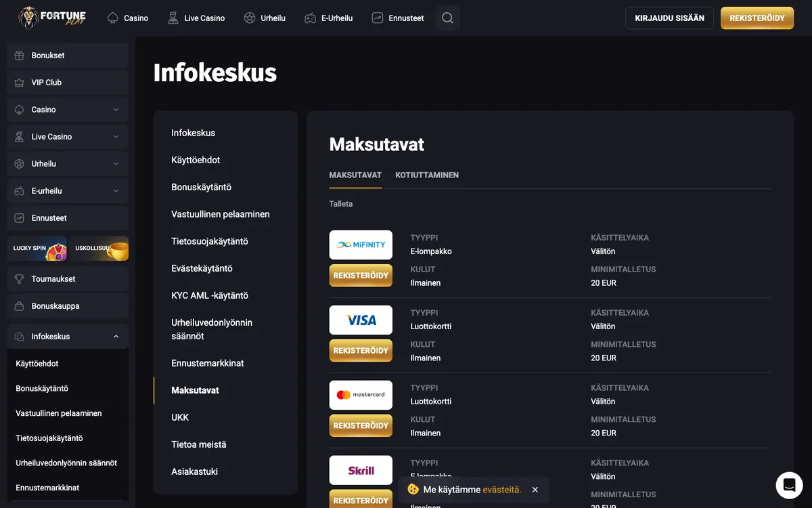This screenshot has width=812, height=508.
Task: Open Evästekäytäntö in the info center menu
Action: pyautogui.click(x=202, y=268)
